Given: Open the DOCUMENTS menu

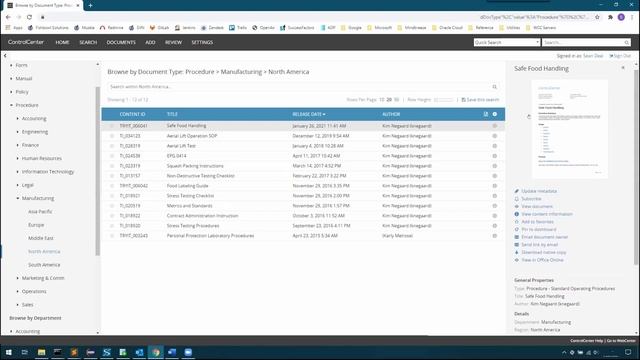Looking at the screenshot, I should click(x=121, y=42).
